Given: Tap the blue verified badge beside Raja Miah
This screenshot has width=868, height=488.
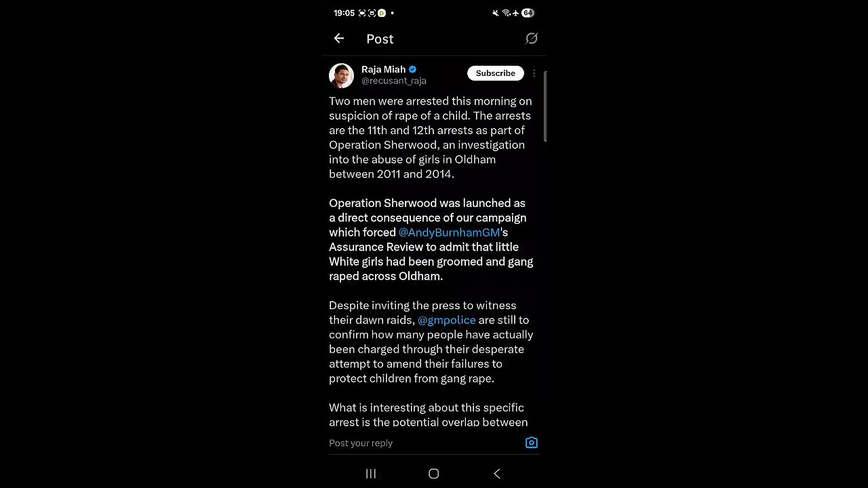Looking at the screenshot, I should (x=413, y=69).
